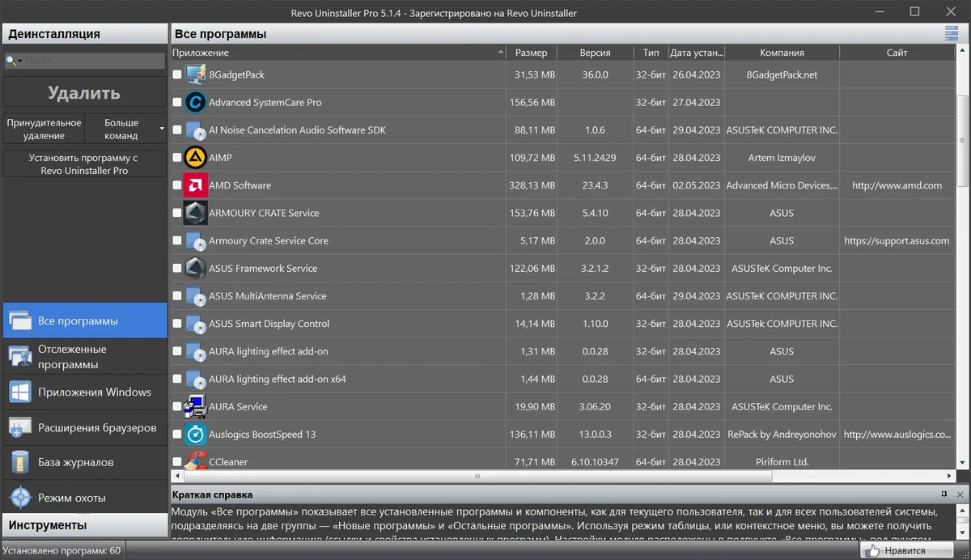The image size is (971, 560).
Task: Open the https://support.asus.com link
Action: coord(897,240)
